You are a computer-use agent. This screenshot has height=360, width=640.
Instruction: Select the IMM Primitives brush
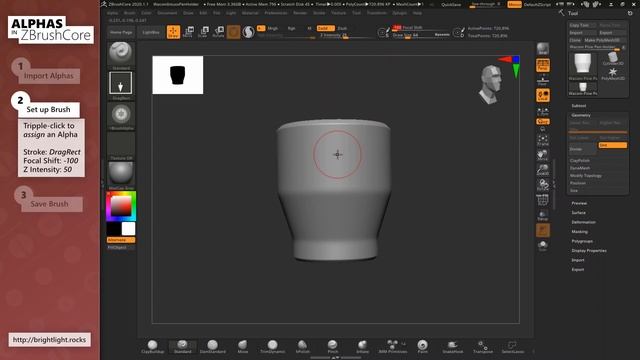[x=393, y=347]
